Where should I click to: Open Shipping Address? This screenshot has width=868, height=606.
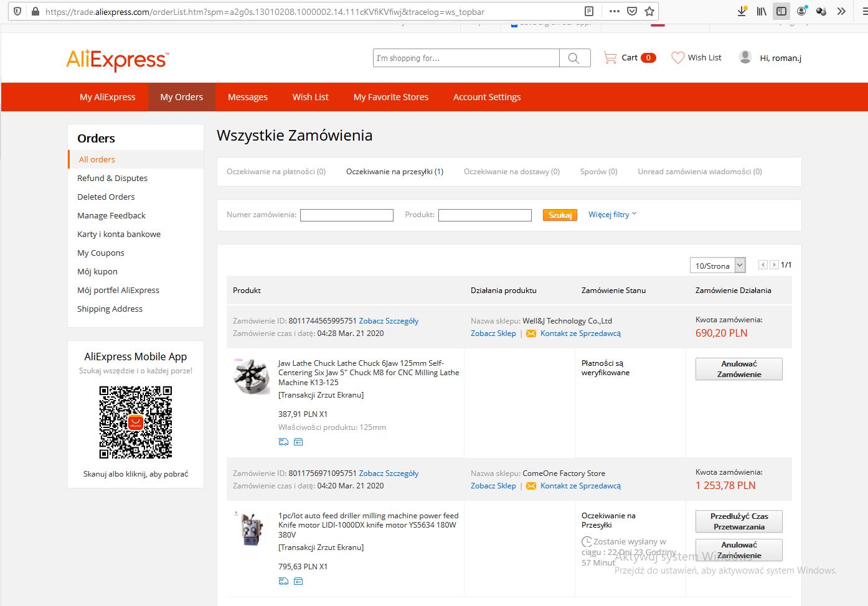coord(110,309)
